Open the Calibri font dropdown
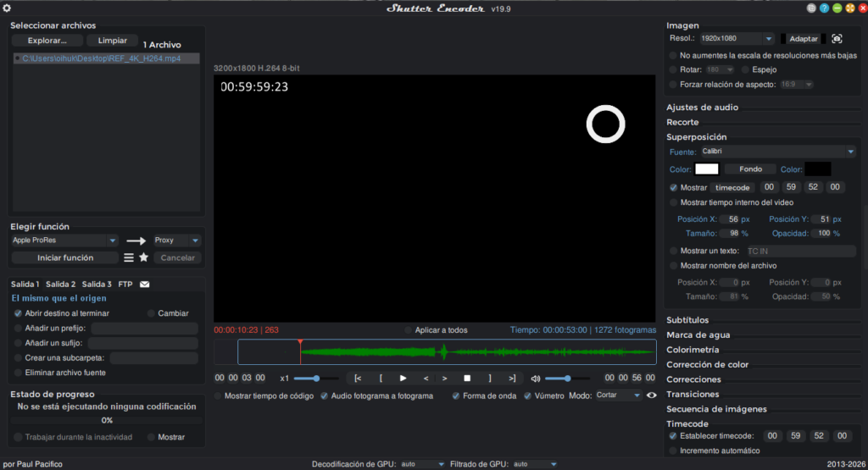Screen dimensions: 868x470 pyautogui.click(x=778, y=152)
